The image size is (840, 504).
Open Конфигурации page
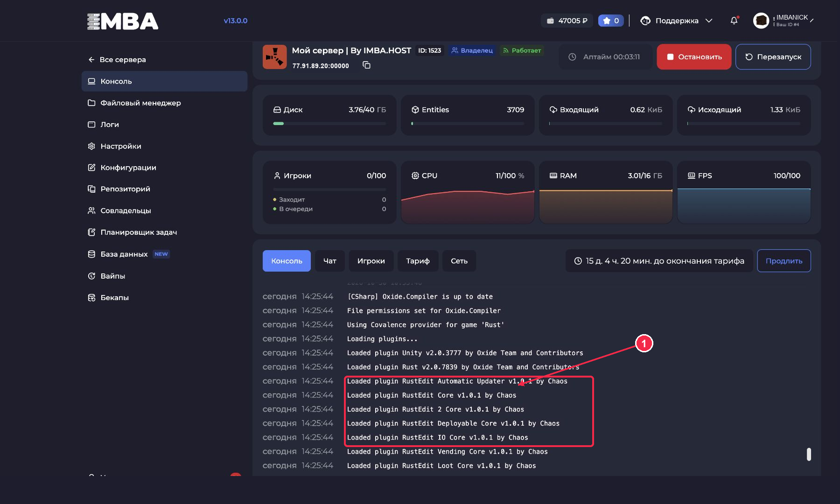tap(122, 168)
